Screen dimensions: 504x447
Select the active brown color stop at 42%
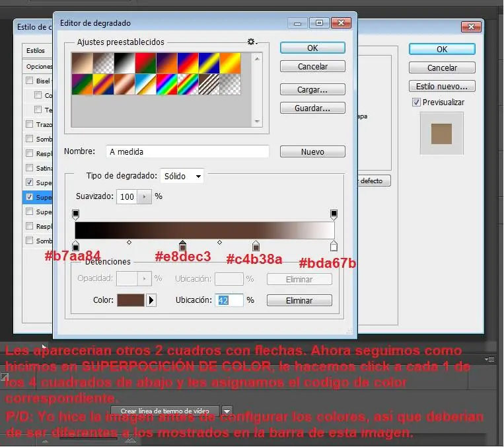pyautogui.click(x=182, y=246)
